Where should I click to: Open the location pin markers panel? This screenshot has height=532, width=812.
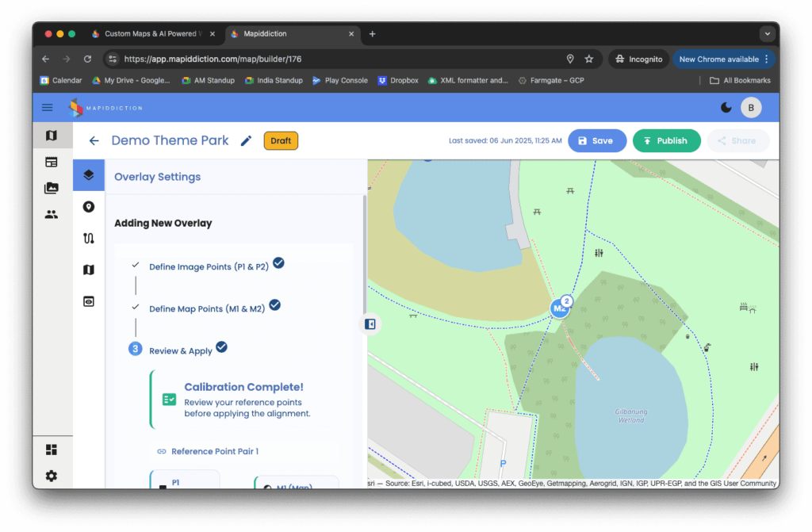[x=89, y=207]
